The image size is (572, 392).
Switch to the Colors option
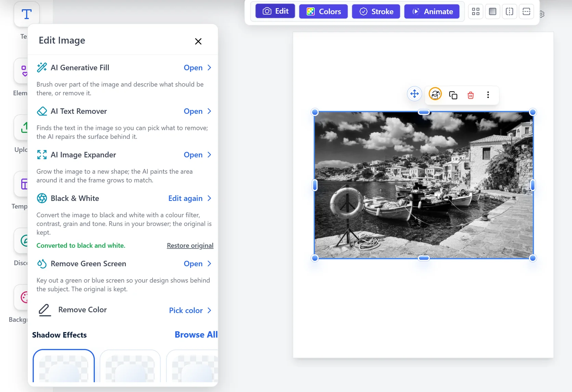323,11
